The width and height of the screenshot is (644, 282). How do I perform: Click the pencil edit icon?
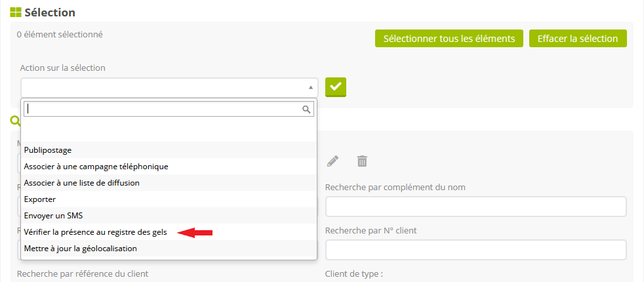click(333, 161)
